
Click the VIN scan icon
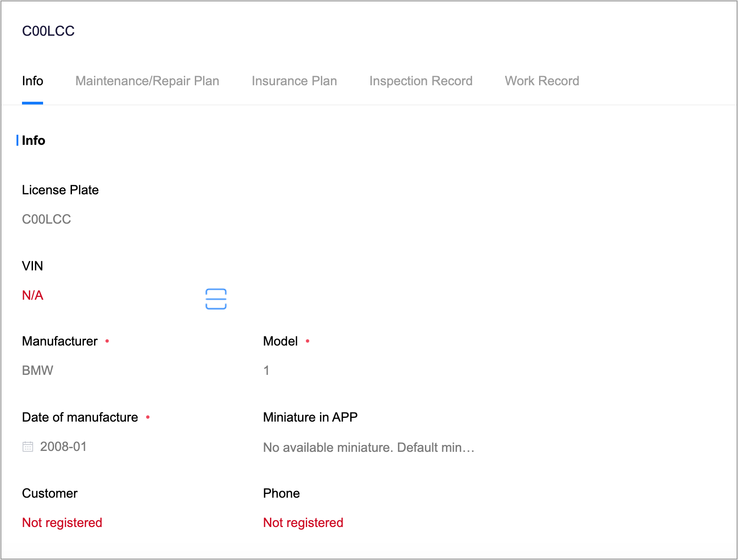pyautogui.click(x=216, y=299)
